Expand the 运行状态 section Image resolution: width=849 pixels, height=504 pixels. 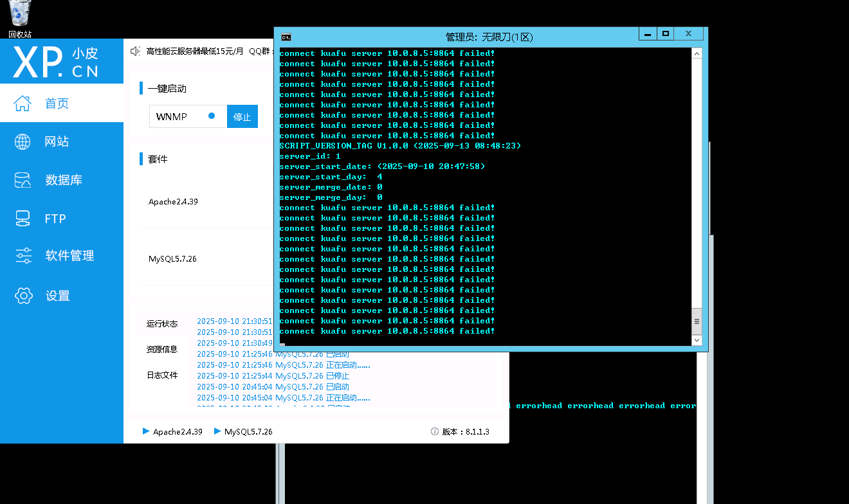click(162, 323)
